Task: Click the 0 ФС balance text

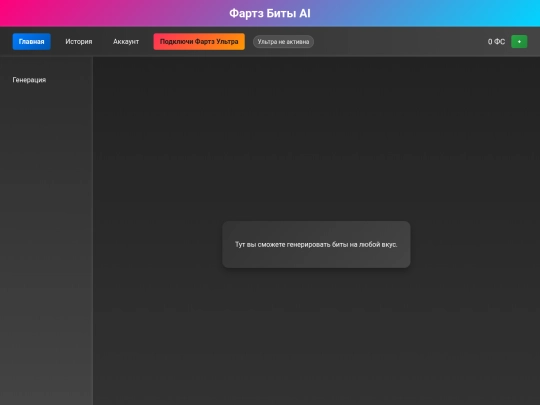Action: coord(496,42)
